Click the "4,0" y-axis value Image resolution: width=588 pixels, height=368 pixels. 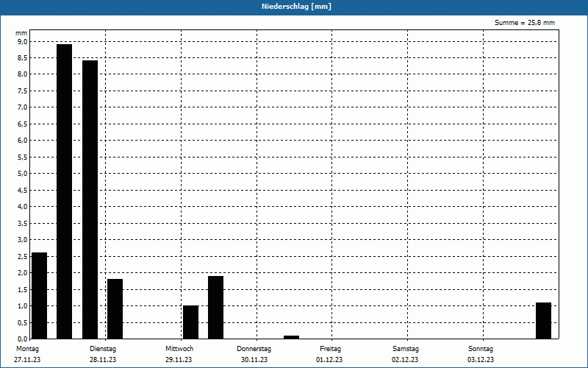tap(23, 207)
